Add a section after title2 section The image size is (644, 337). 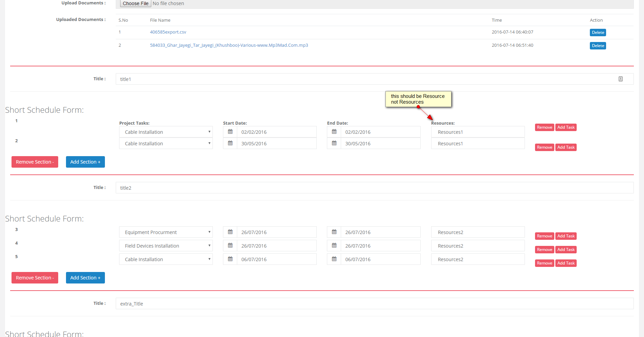(x=85, y=278)
